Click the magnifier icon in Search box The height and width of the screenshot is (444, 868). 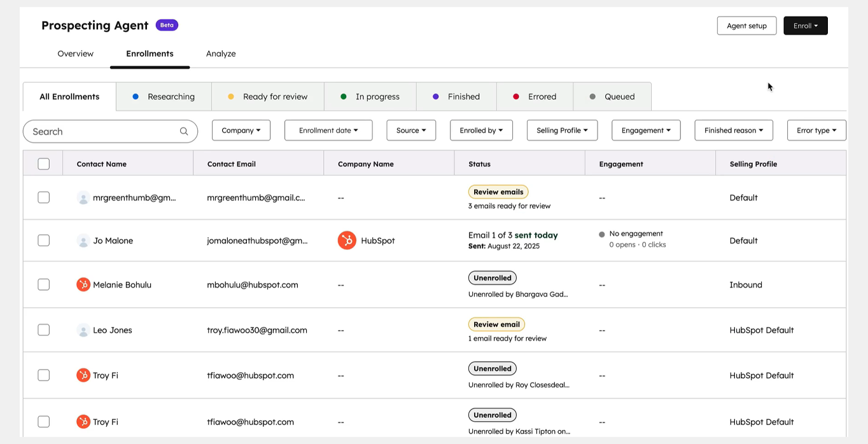tap(184, 132)
